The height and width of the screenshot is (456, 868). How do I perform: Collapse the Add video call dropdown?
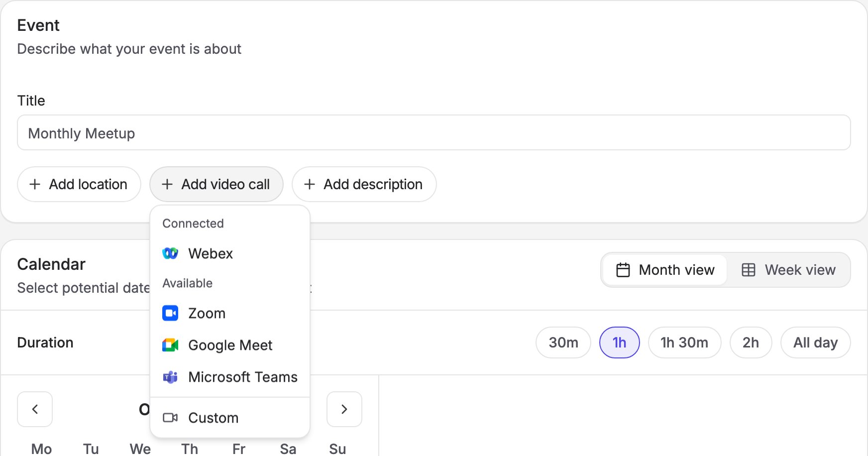(x=217, y=184)
